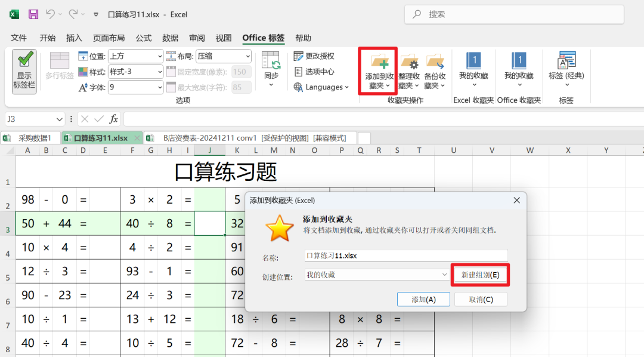Expand the 样式-3 style dropdown
The image size is (644, 357).
(135, 71)
